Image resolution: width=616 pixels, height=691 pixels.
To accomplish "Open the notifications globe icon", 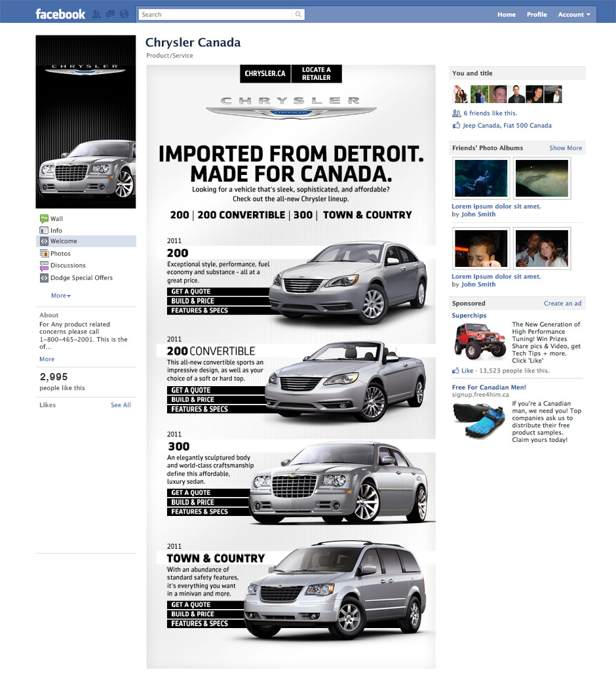I will (125, 14).
